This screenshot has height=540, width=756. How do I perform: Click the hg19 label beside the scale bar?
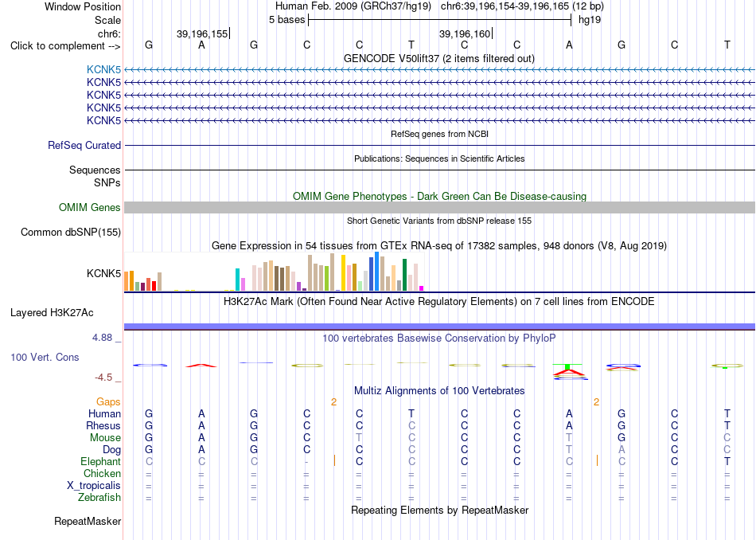click(x=590, y=20)
